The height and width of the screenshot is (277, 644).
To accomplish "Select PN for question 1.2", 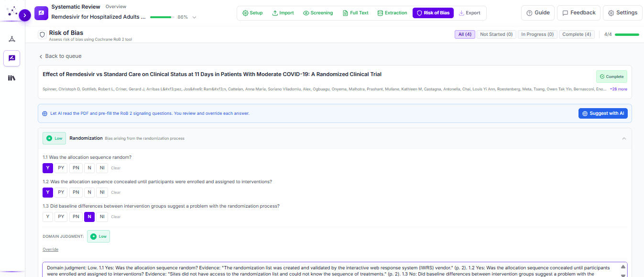I will (x=76, y=192).
